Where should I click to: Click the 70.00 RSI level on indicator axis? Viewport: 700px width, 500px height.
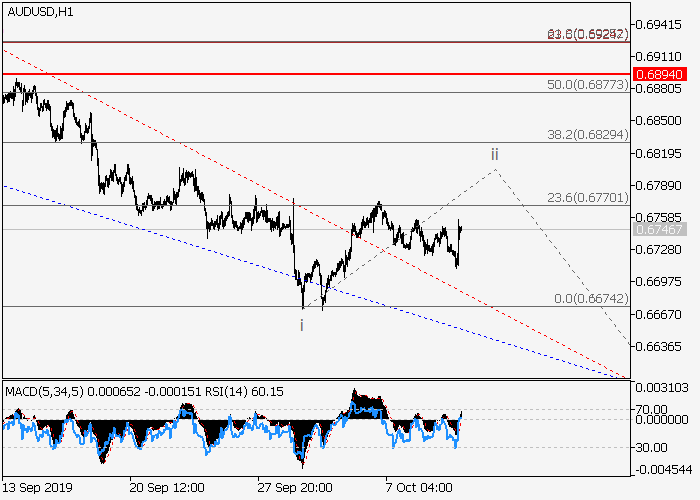coord(654,409)
